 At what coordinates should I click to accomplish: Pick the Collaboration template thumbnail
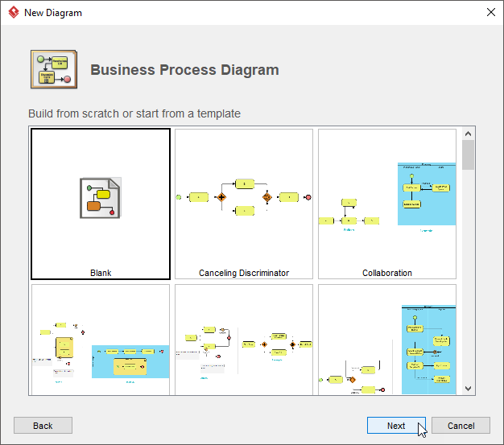tap(387, 204)
